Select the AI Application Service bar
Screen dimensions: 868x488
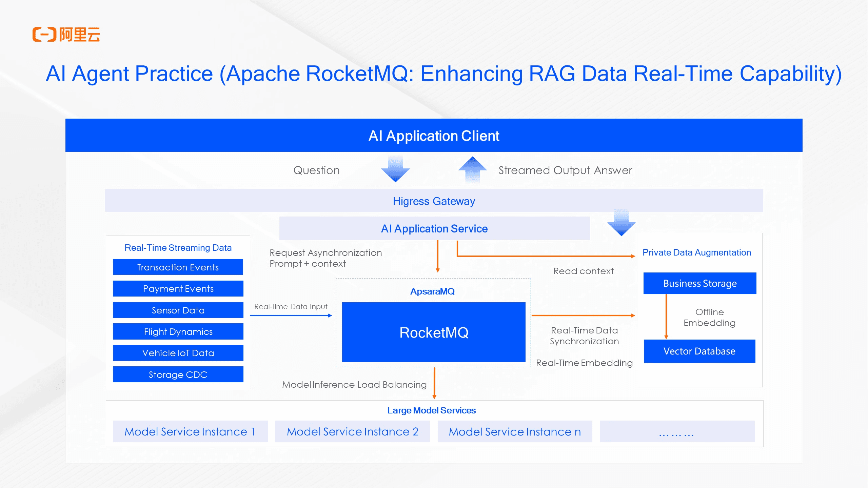pyautogui.click(x=434, y=228)
